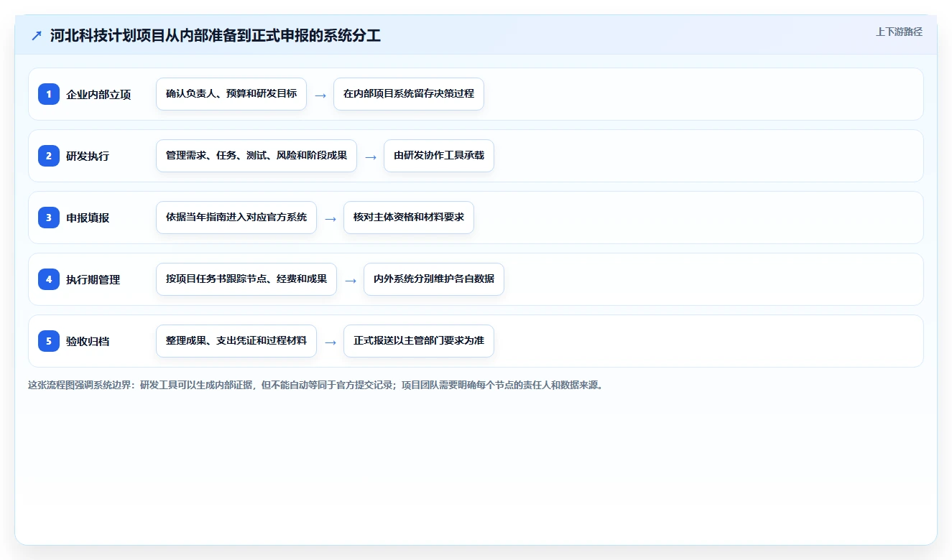Select the 研发执行 step label
The width and height of the screenshot is (952, 560).
[x=88, y=156]
